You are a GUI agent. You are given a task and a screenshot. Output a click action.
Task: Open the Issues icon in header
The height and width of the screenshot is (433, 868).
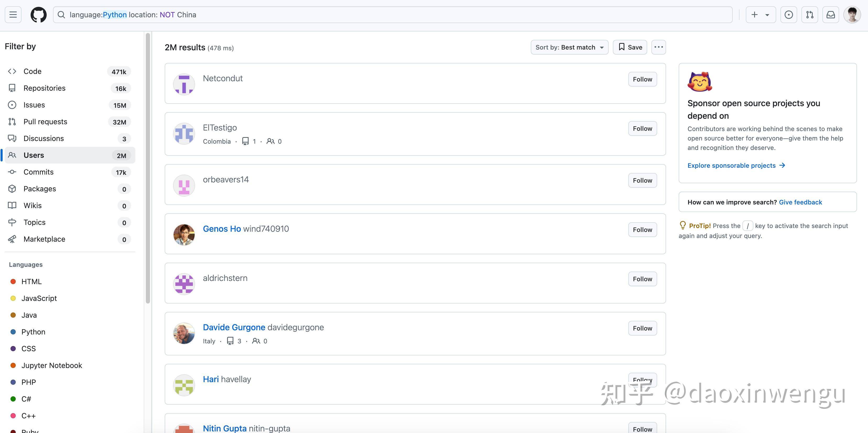pyautogui.click(x=789, y=15)
